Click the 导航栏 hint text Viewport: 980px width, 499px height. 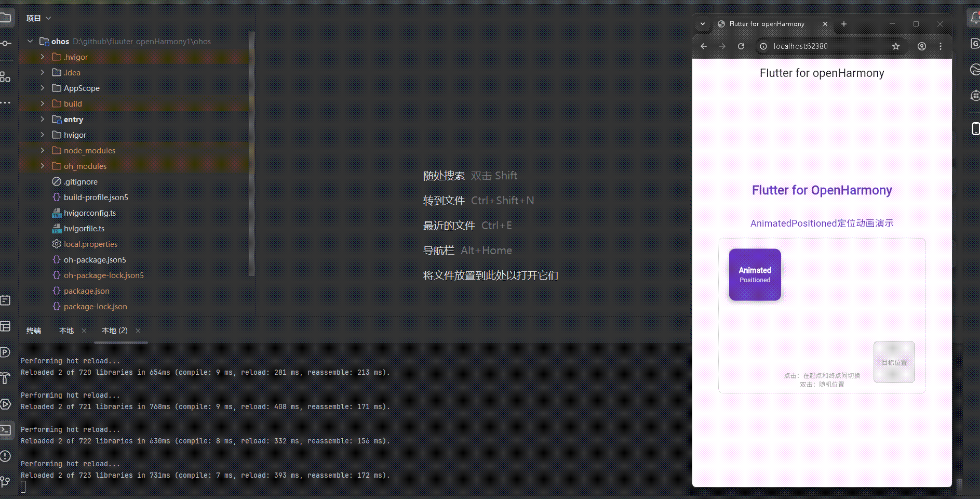point(439,251)
